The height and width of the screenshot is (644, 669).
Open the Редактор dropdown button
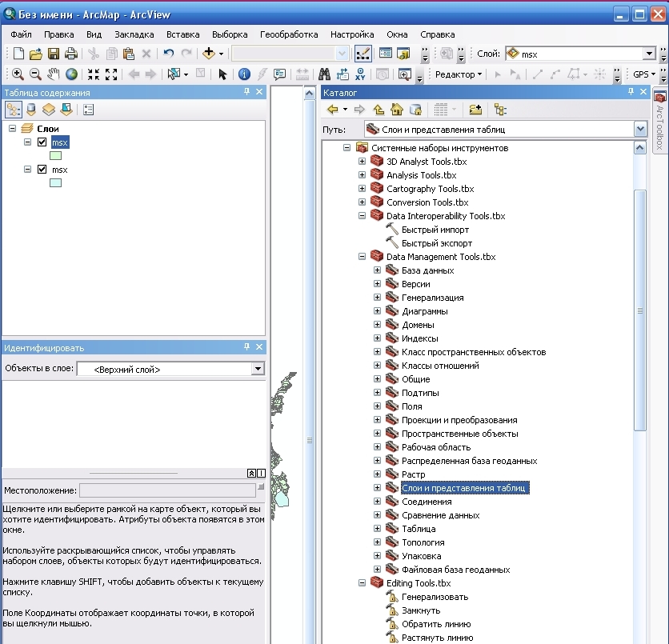[458, 74]
